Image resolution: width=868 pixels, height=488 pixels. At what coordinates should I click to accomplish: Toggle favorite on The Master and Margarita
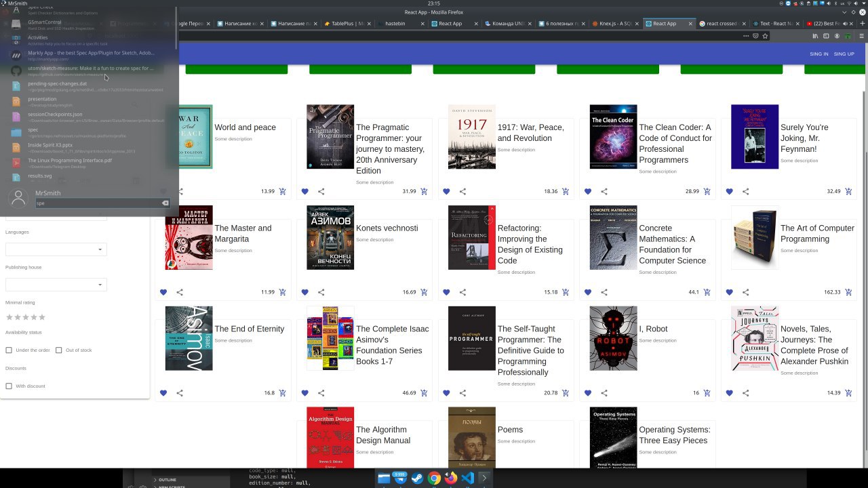click(163, 292)
